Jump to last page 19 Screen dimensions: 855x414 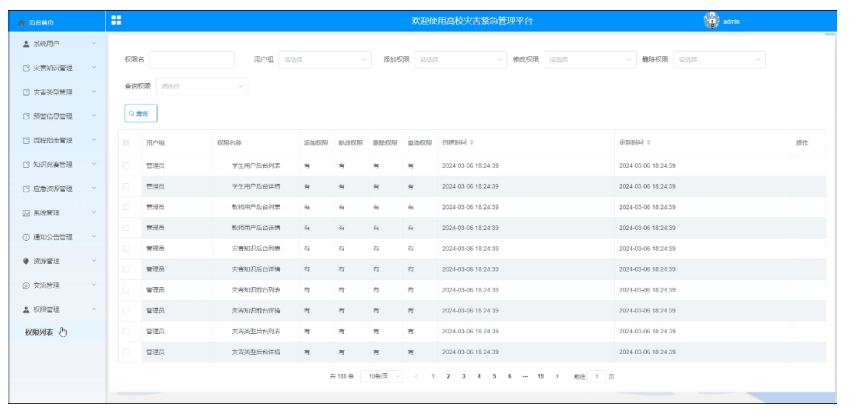point(540,376)
